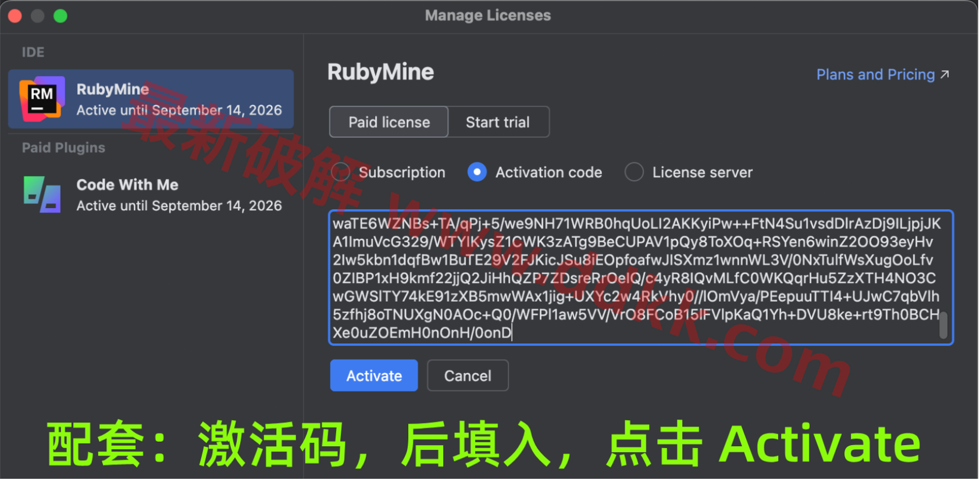Image resolution: width=980 pixels, height=480 pixels.
Task: Click the 'Manage Licenses' window title
Action: (487, 16)
